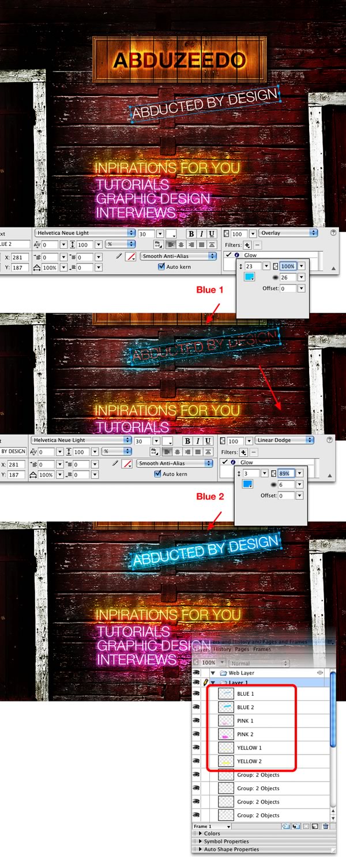
Task: Toggle Bold in the Linear Dodge property panel
Action: click(187, 441)
